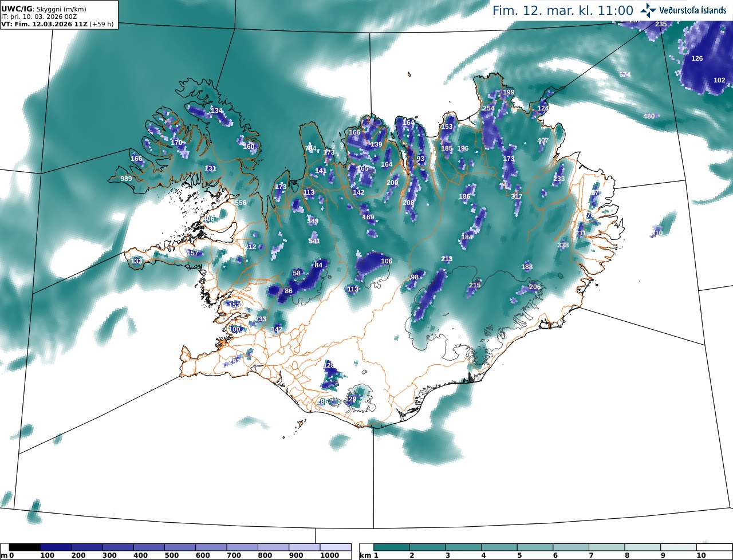Click the UWC/IG: Skyggni (m/km) header line
The height and width of the screenshot is (560, 733).
(43, 9)
